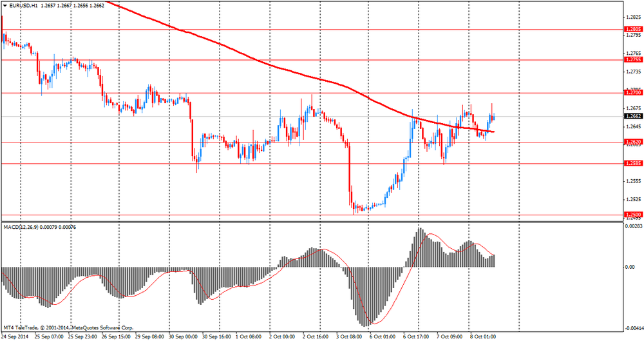Select the red 1.2755 price level tag

[633, 60]
